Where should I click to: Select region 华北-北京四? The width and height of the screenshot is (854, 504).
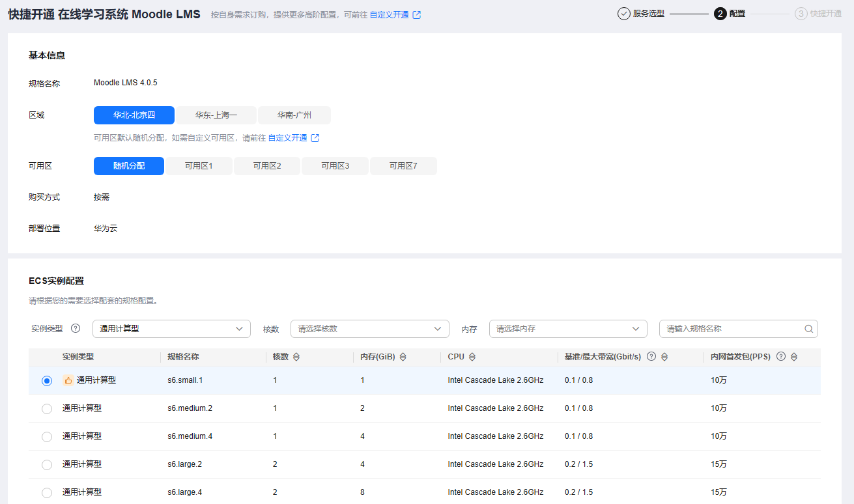point(134,115)
